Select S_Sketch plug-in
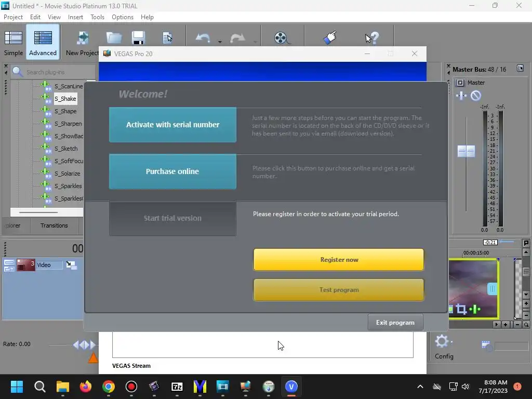Viewport: 532px width, 399px height. pos(66,149)
